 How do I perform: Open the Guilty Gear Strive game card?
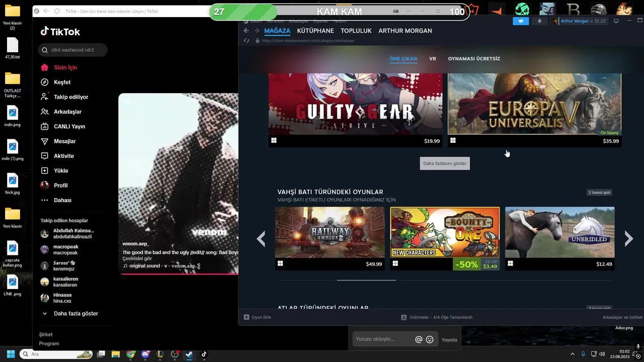coord(355,110)
